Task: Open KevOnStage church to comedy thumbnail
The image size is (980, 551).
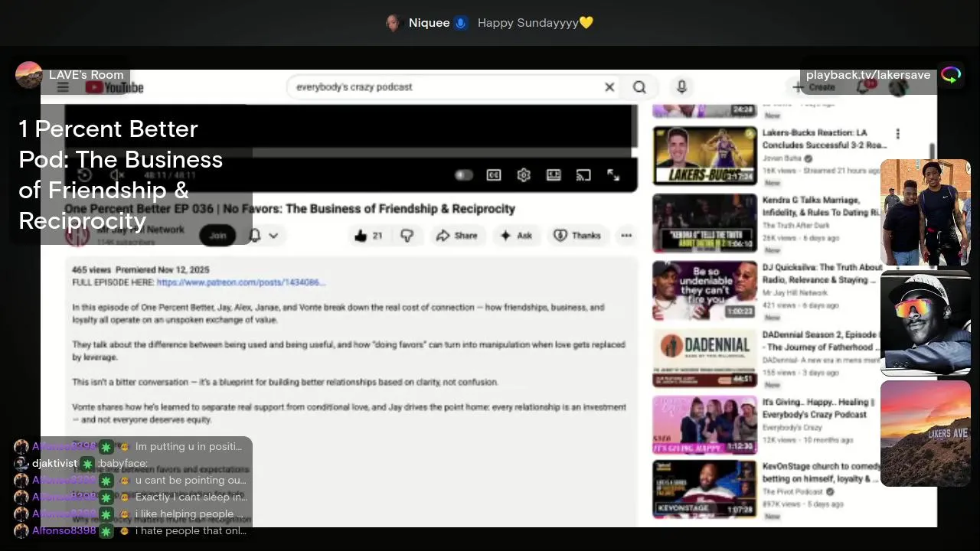Action: [704, 490]
